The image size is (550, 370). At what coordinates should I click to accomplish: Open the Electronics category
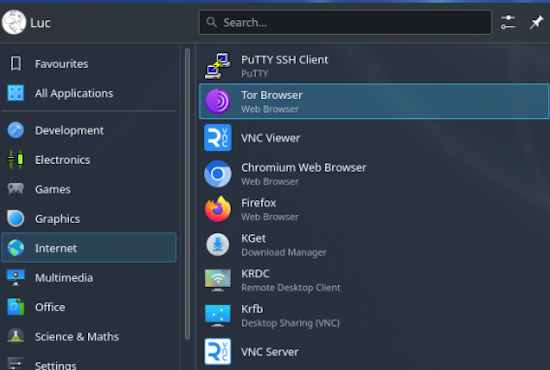point(89,160)
